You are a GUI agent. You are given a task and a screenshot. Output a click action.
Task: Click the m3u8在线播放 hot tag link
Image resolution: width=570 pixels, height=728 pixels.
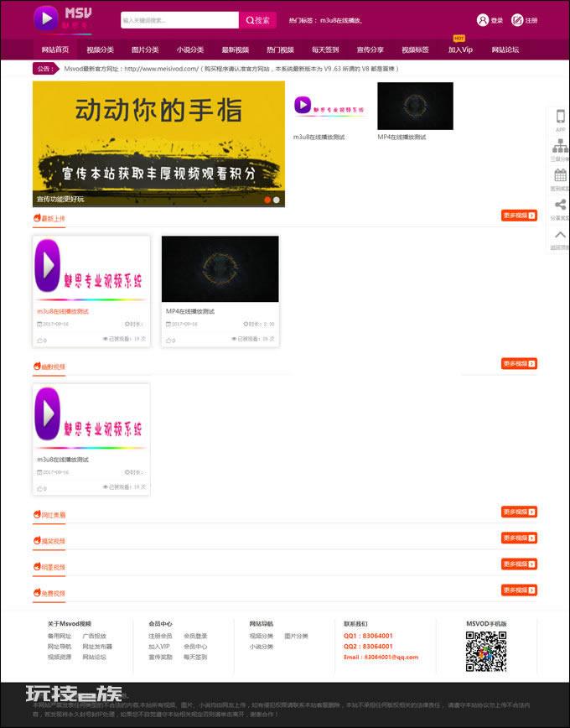click(340, 20)
